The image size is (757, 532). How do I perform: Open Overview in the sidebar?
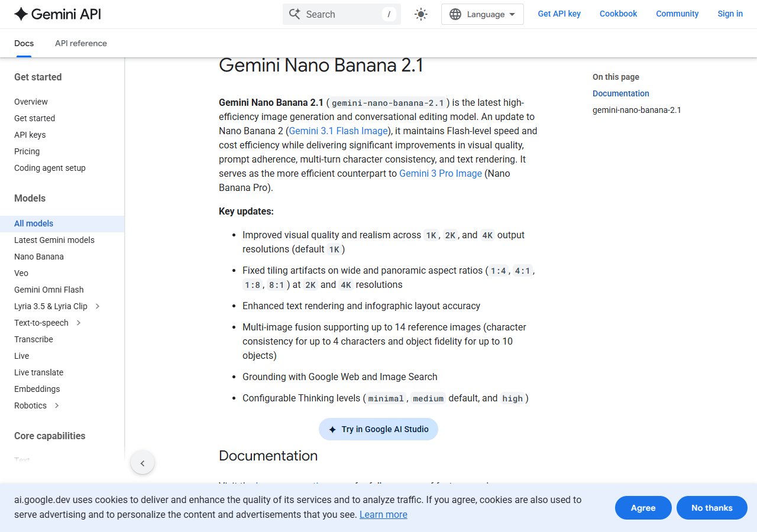tap(31, 102)
